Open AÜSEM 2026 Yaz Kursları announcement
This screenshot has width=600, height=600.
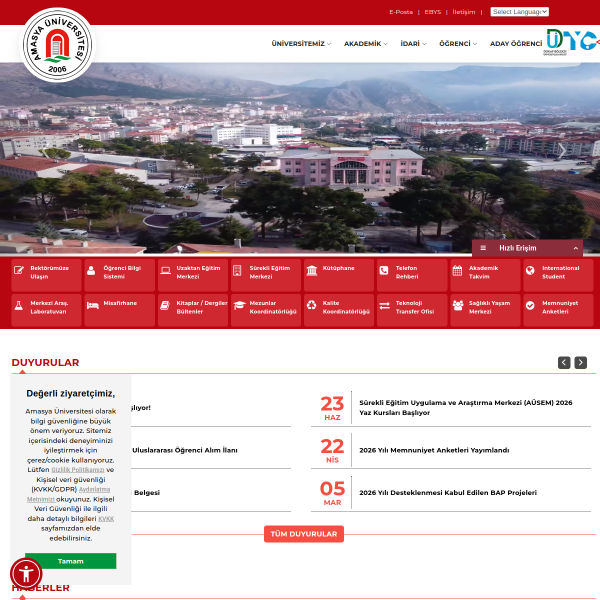[x=466, y=408]
